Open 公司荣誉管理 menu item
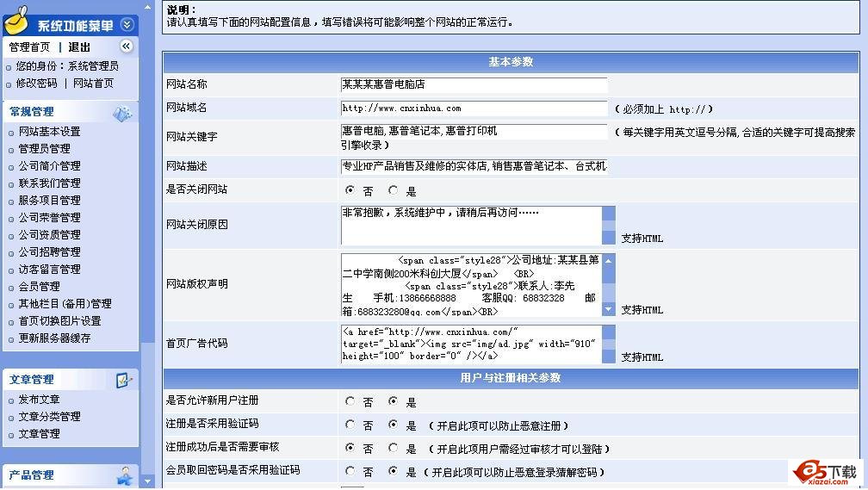This screenshot has height=490, width=868. pos(50,218)
